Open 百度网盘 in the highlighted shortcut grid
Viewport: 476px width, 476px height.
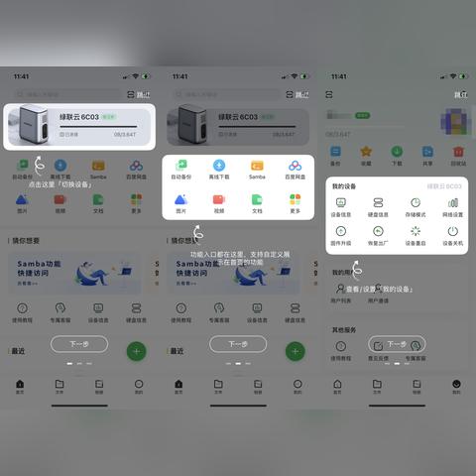pyautogui.click(x=296, y=170)
